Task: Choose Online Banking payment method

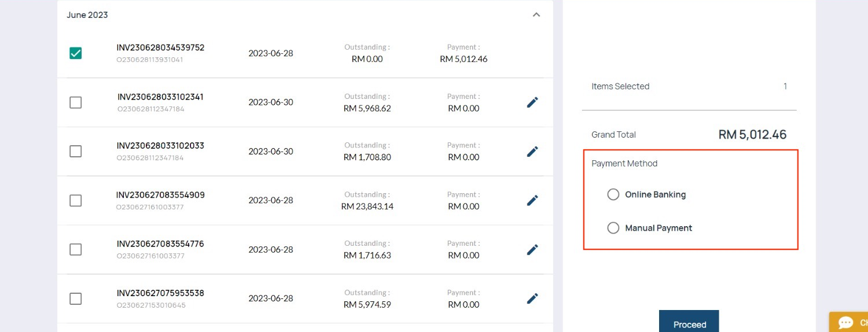Action: pos(613,194)
